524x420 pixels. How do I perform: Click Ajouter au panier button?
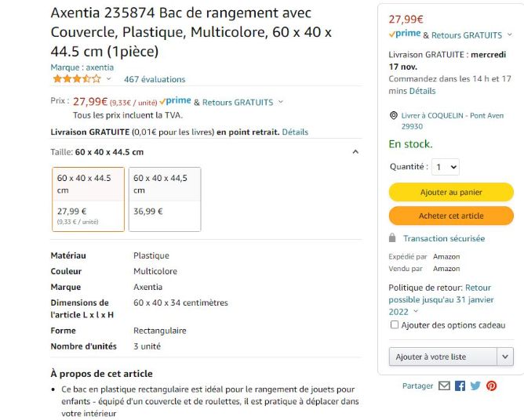click(451, 192)
